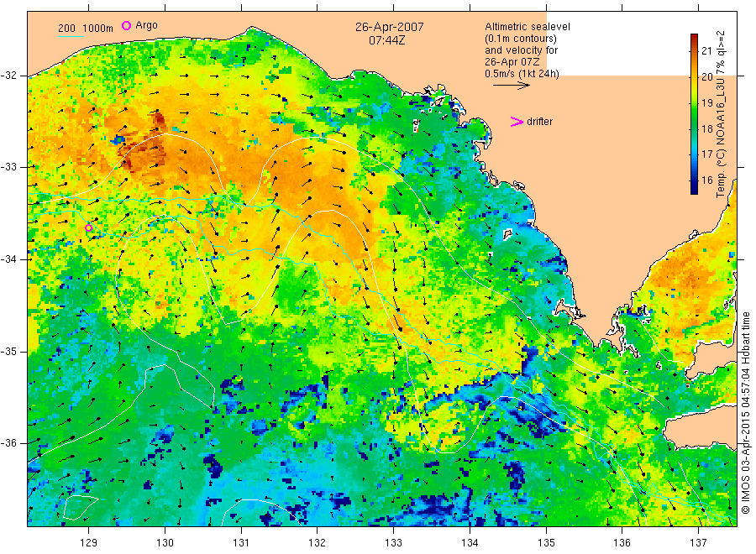Image resolution: width=756 pixels, height=554 pixels.
Task: Click longitude axis label 137
Action: (x=698, y=543)
